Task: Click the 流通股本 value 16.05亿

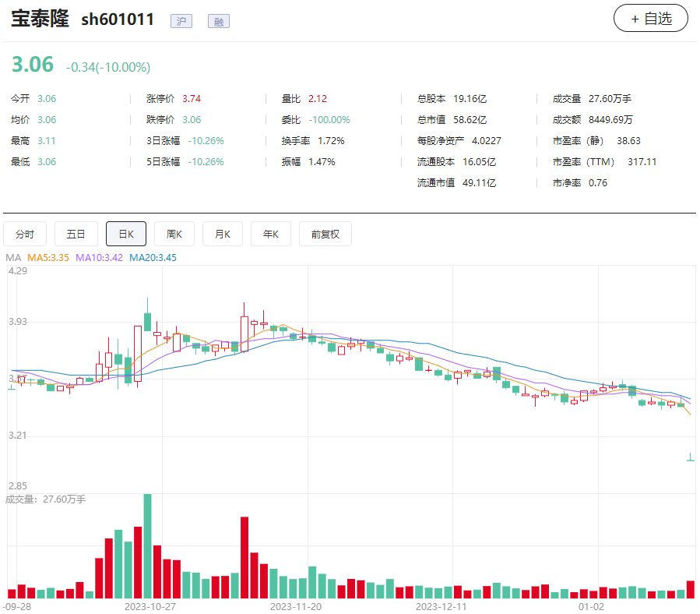Action: [x=479, y=162]
